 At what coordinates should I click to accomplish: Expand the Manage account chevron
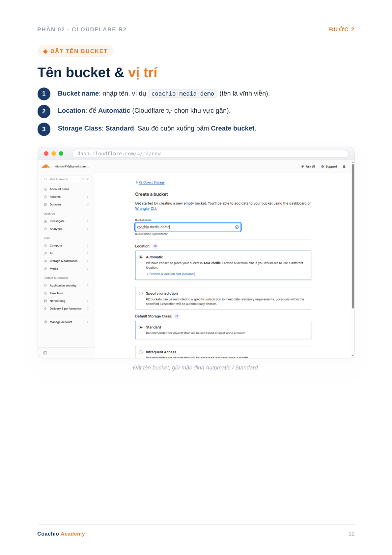(x=88, y=322)
